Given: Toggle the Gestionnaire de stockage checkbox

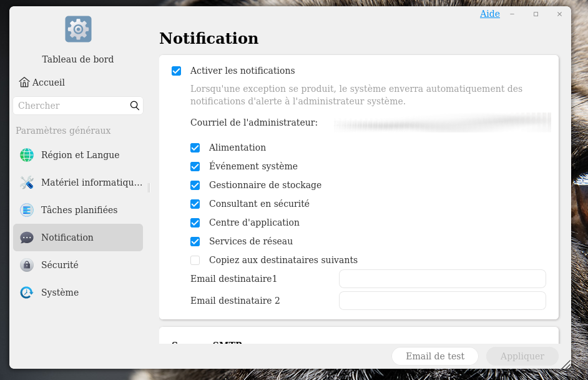Looking at the screenshot, I should click(x=195, y=186).
